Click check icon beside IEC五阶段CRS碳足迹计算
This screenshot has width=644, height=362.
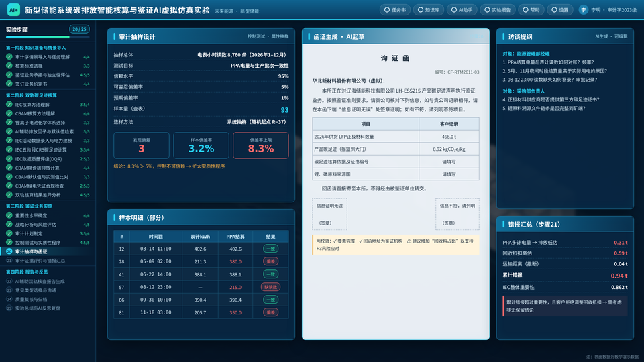(9, 149)
